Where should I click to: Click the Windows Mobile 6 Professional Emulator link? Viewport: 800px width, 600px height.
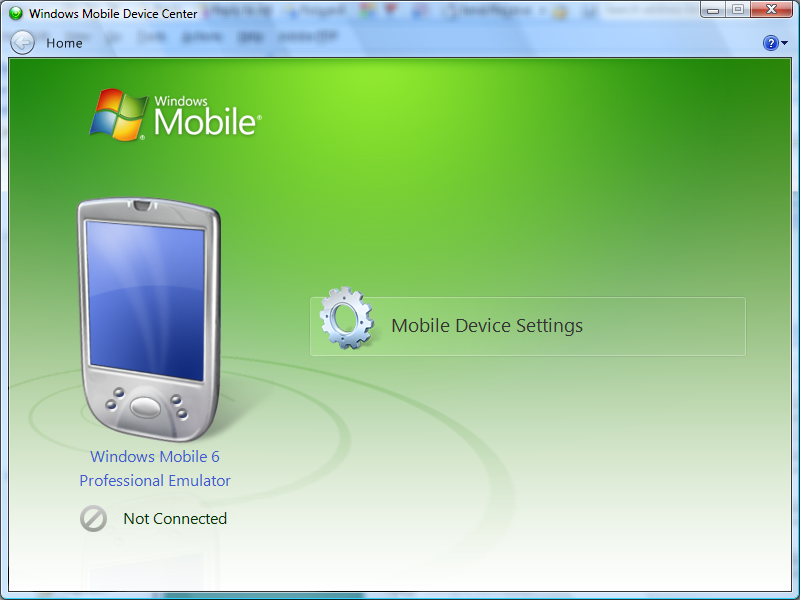pos(155,468)
